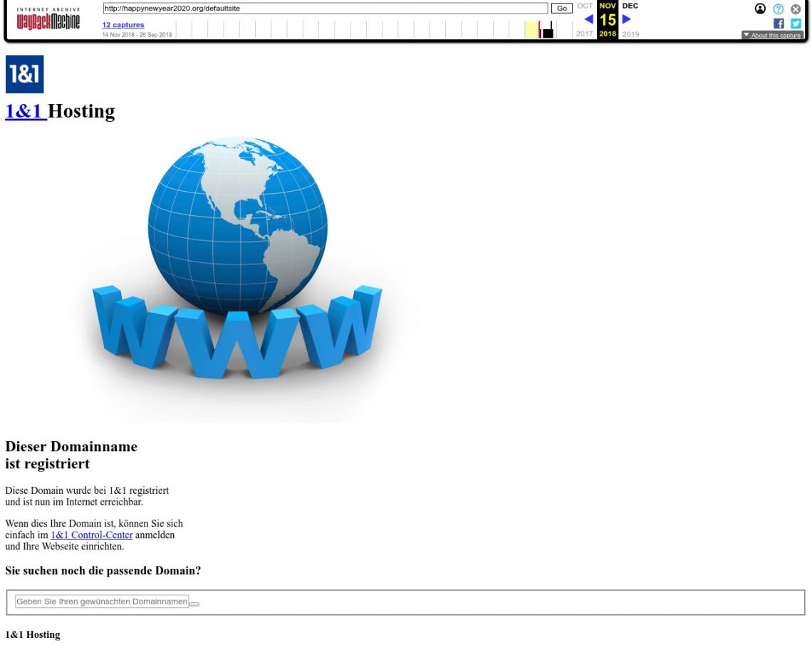Share capture on Twitter
This screenshot has height=650, width=812.
[796, 24]
